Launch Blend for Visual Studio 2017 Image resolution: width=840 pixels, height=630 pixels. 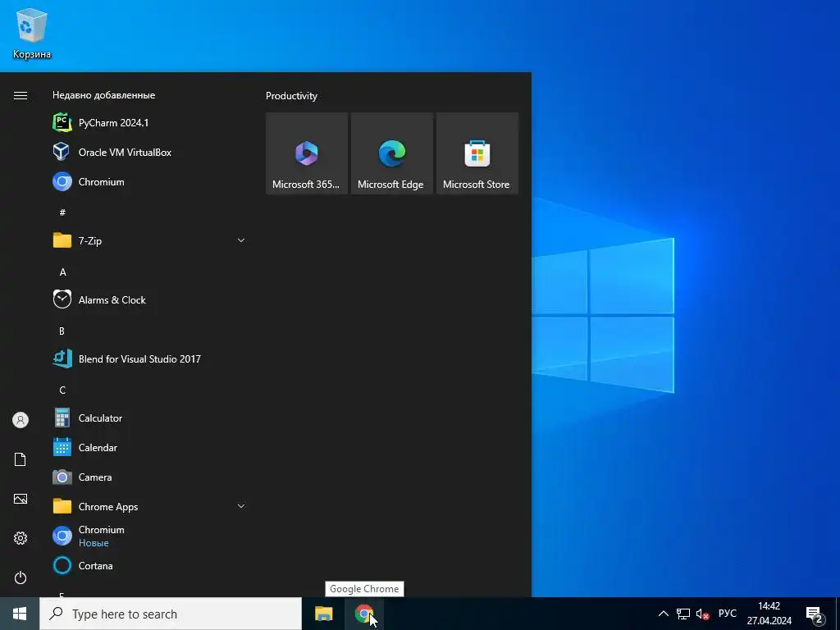(150, 359)
